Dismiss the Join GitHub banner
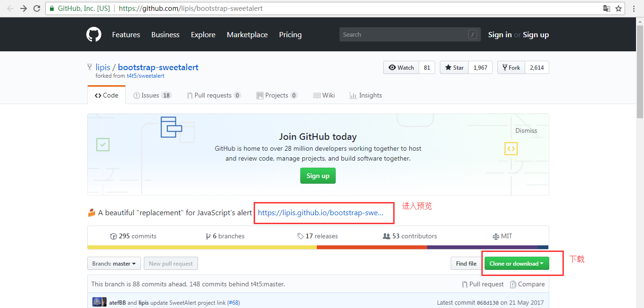The image size is (644, 308). [x=526, y=130]
